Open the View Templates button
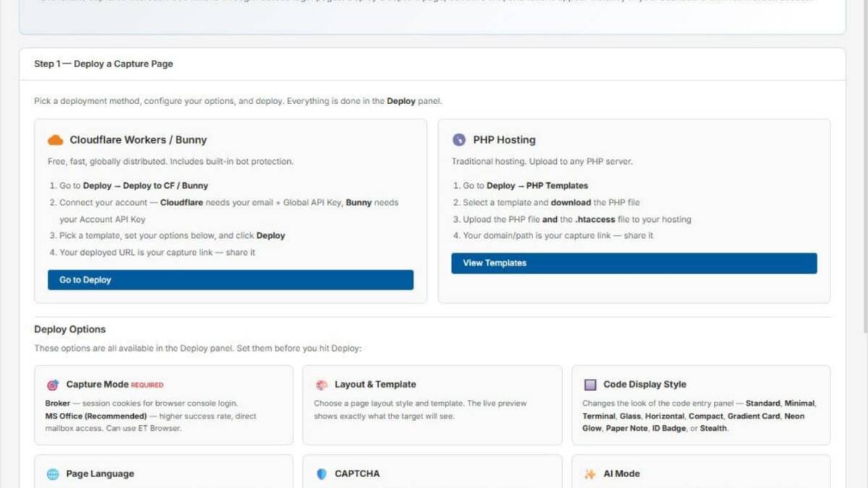The width and height of the screenshot is (868, 488). [634, 263]
